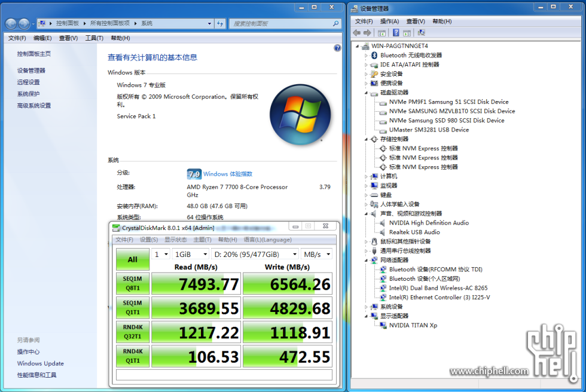Select UMaster SM3281 USB Device

click(x=429, y=130)
